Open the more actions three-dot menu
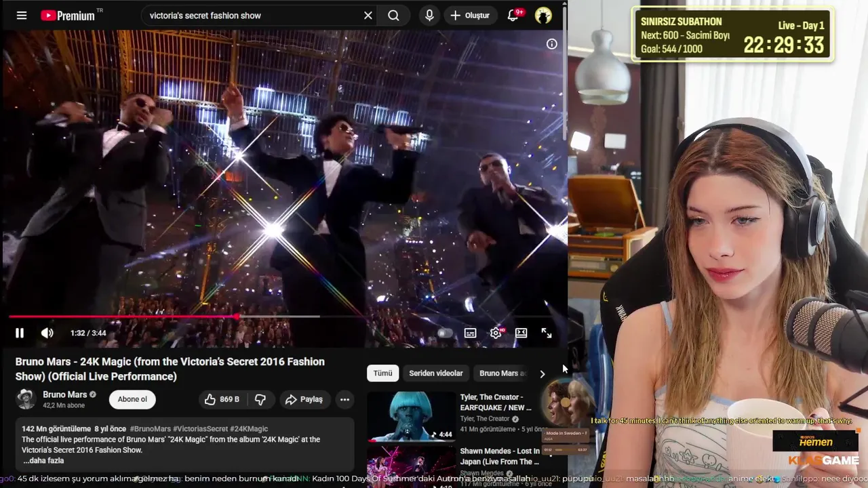Viewport: 868px width, 488px height. (x=344, y=399)
